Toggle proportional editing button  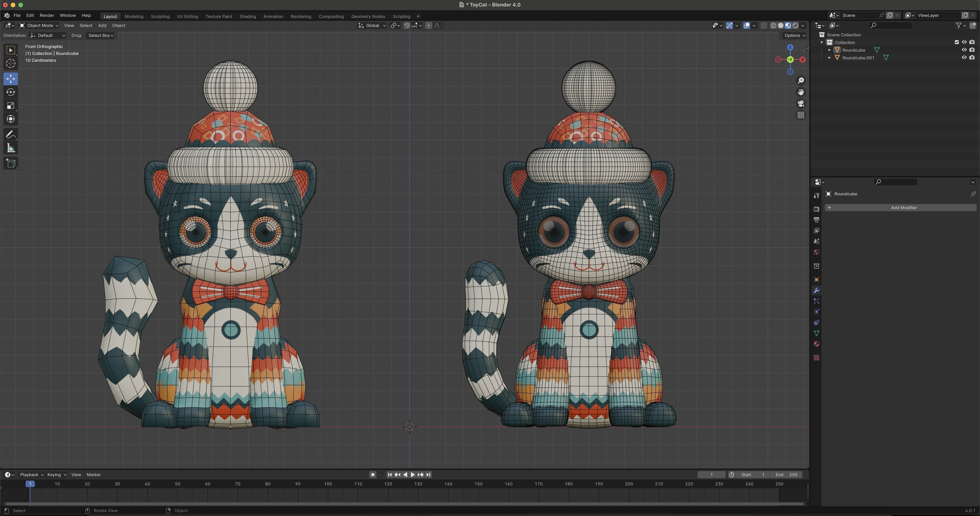click(x=429, y=25)
